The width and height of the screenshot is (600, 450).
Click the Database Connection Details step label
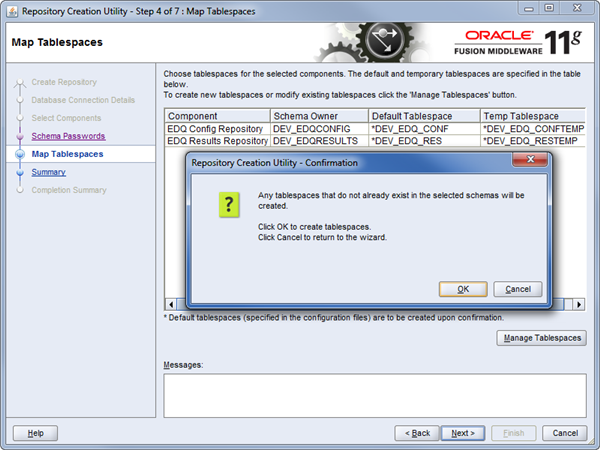[83, 100]
